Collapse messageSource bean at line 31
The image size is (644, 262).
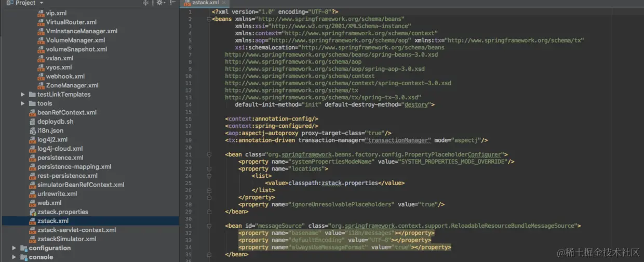pyautogui.click(x=209, y=226)
